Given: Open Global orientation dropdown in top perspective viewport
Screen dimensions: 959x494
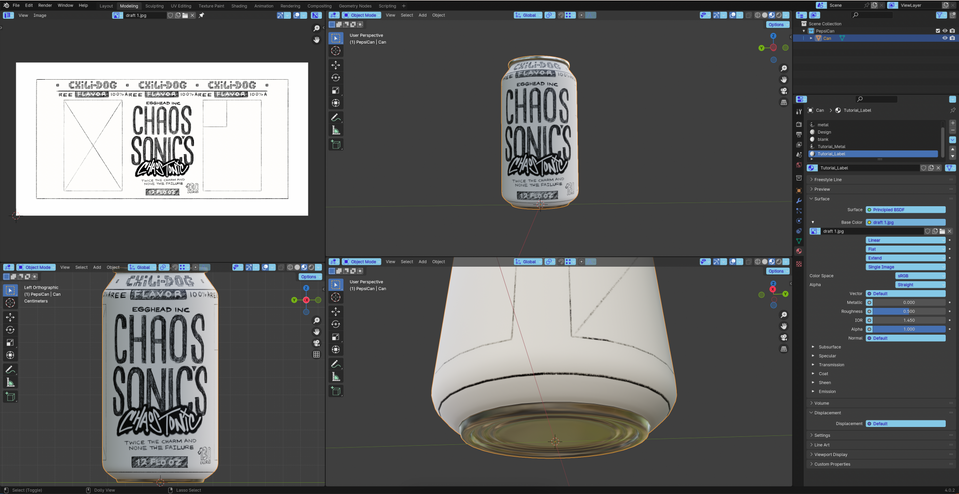Looking at the screenshot, I should (528, 15).
